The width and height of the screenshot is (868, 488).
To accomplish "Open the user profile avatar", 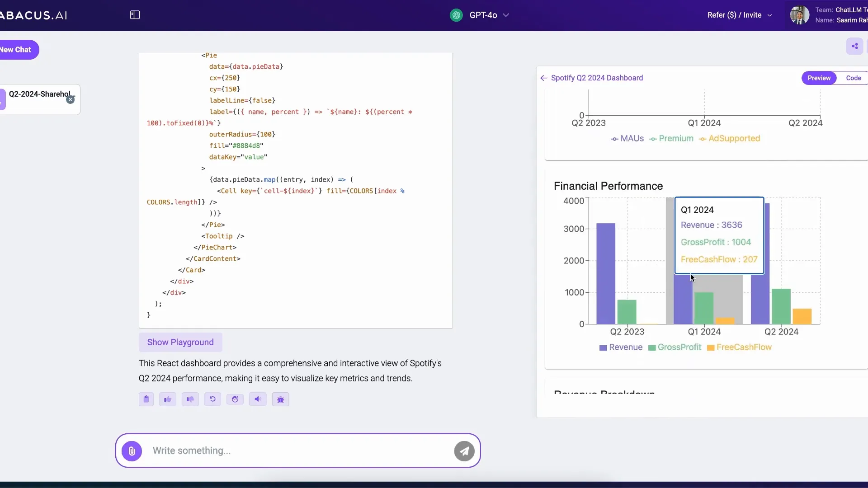I will [799, 15].
